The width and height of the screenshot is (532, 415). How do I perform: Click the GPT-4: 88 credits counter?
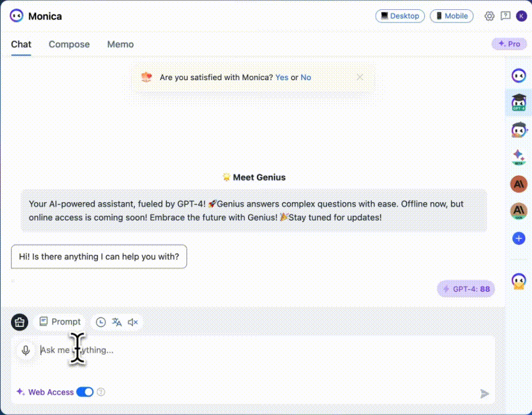tap(466, 289)
